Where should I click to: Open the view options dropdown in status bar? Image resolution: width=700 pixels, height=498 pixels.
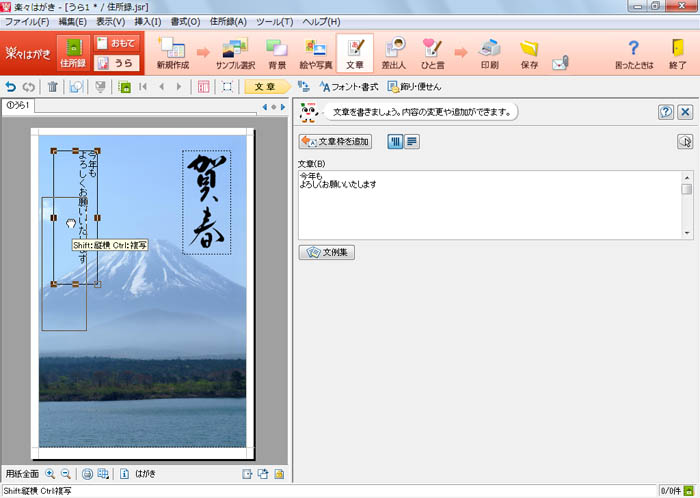click(x=102, y=473)
